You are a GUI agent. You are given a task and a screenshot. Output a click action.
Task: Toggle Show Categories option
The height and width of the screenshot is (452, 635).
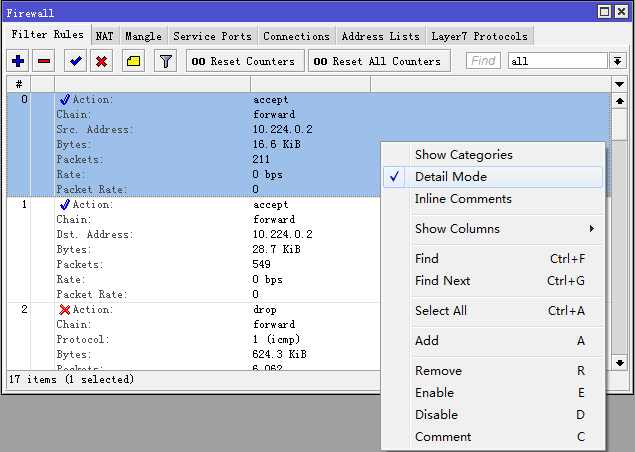click(x=463, y=155)
